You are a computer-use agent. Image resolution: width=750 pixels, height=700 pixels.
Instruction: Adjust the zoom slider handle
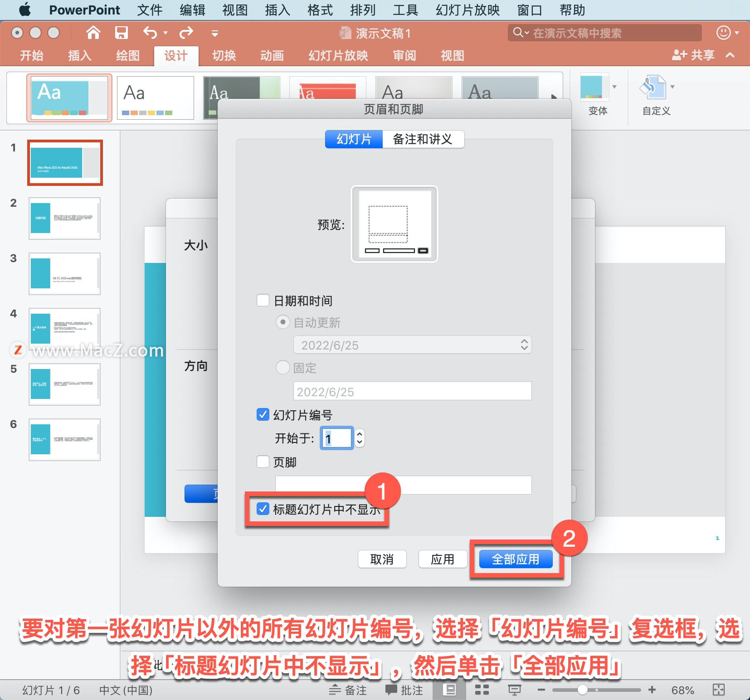(x=583, y=690)
